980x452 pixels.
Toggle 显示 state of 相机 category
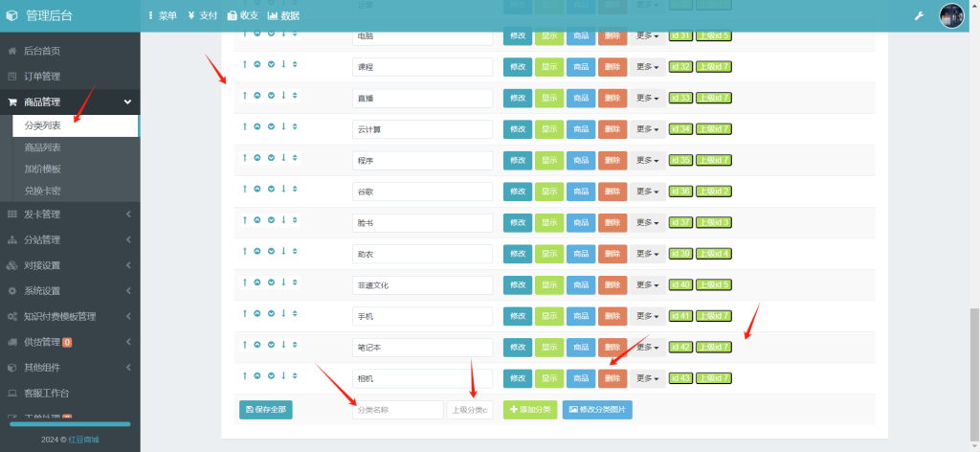coord(549,378)
